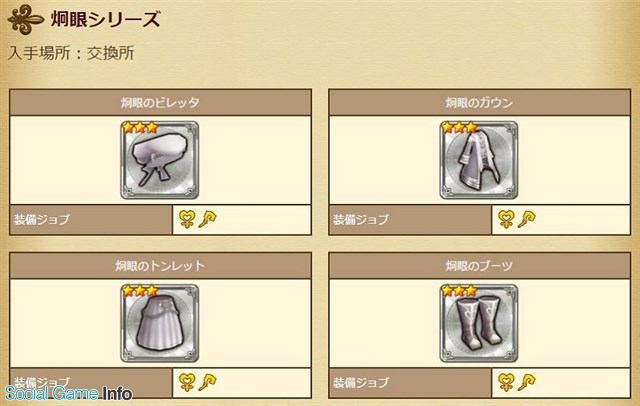The width and height of the screenshot is (640, 406).
Task: Click the 炯眼シリーズ section title
Action: [106, 19]
